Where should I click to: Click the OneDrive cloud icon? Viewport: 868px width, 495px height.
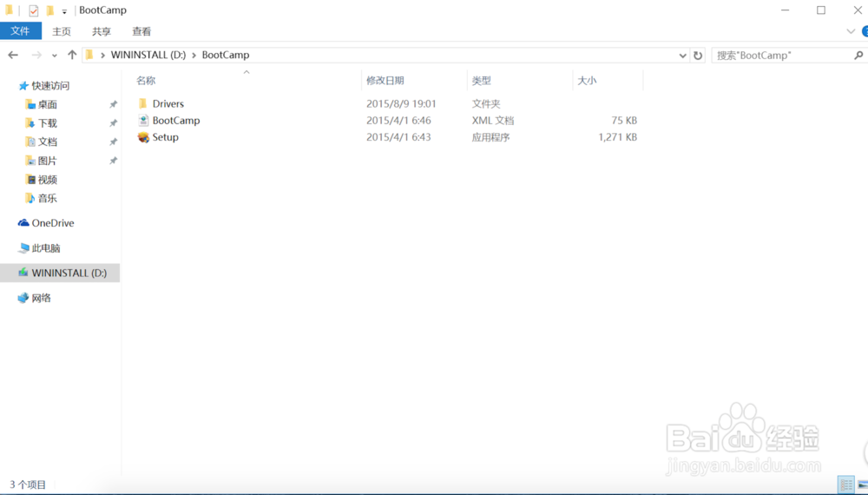click(x=23, y=223)
